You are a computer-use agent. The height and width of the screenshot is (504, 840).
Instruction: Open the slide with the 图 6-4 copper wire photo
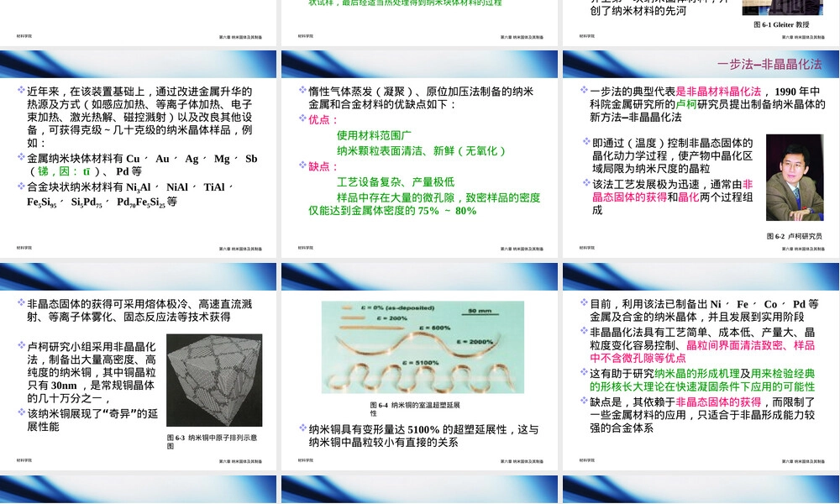tap(419, 366)
